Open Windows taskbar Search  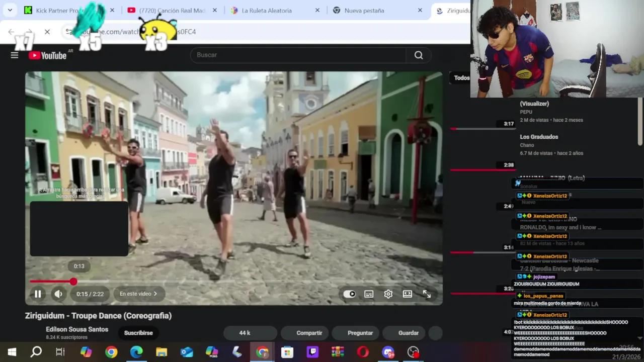click(36, 352)
